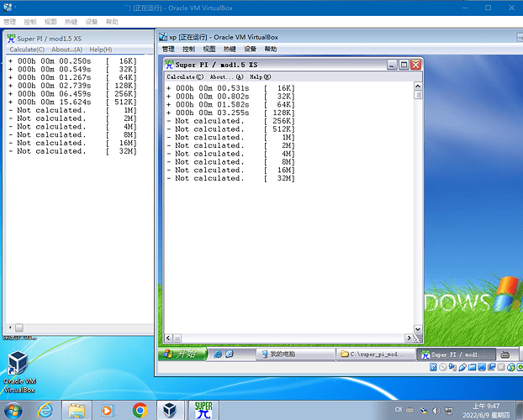Click Internet Explorer in XP quick launch

click(x=218, y=354)
